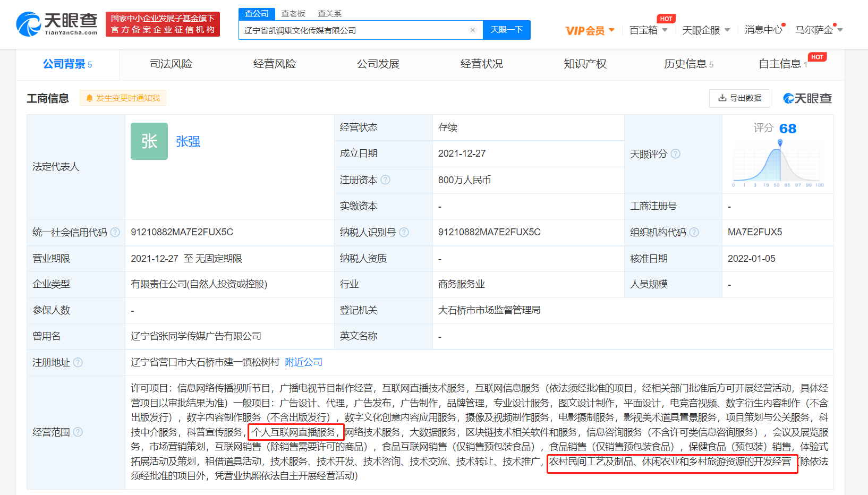The height and width of the screenshot is (495, 868).
Task: Open help icon next to 注册资本
Action: [x=386, y=180]
